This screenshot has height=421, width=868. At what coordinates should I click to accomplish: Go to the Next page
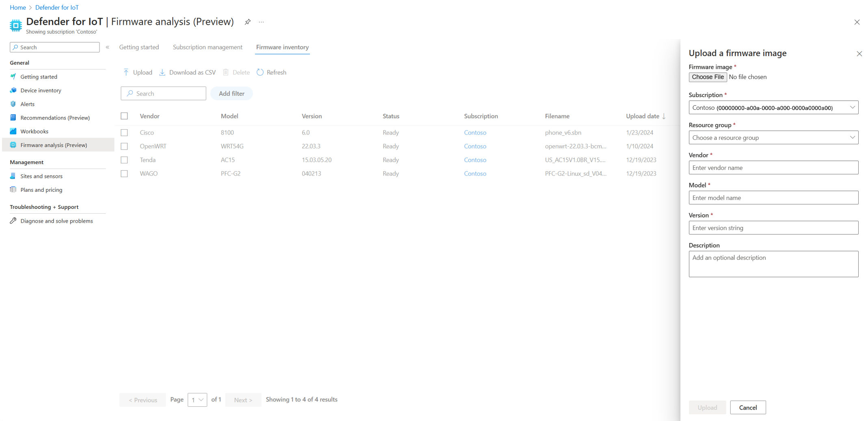click(243, 400)
